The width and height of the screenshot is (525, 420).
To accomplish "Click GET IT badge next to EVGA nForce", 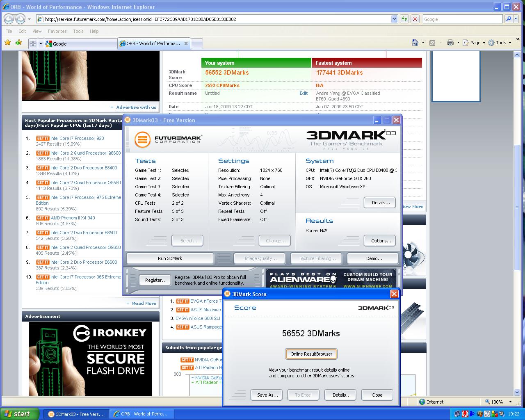I will coord(183,301).
